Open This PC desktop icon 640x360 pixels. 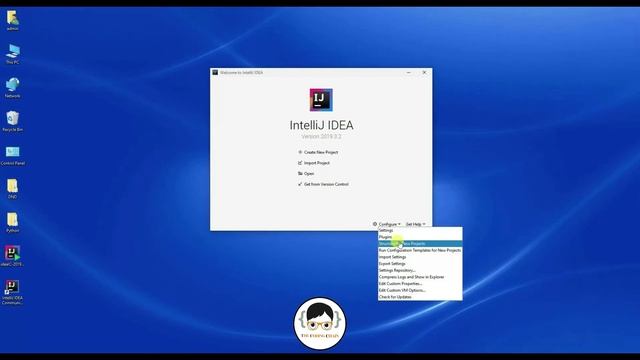[12, 54]
